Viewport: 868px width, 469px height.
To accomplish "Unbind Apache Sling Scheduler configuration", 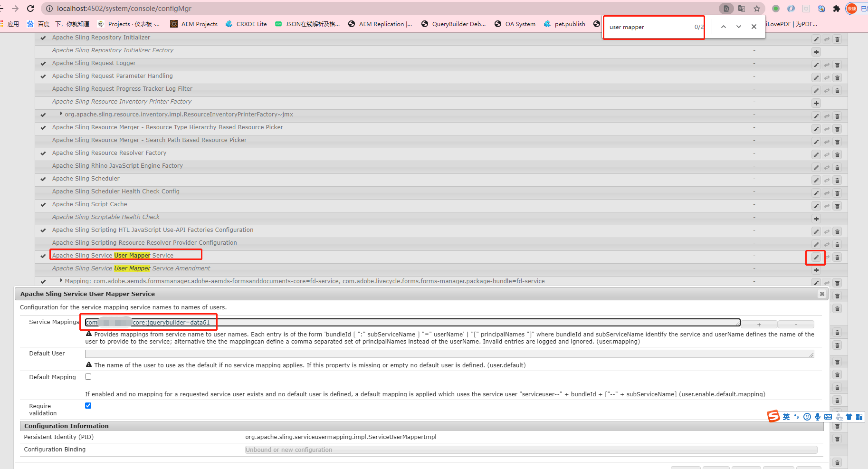I will (x=827, y=181).
